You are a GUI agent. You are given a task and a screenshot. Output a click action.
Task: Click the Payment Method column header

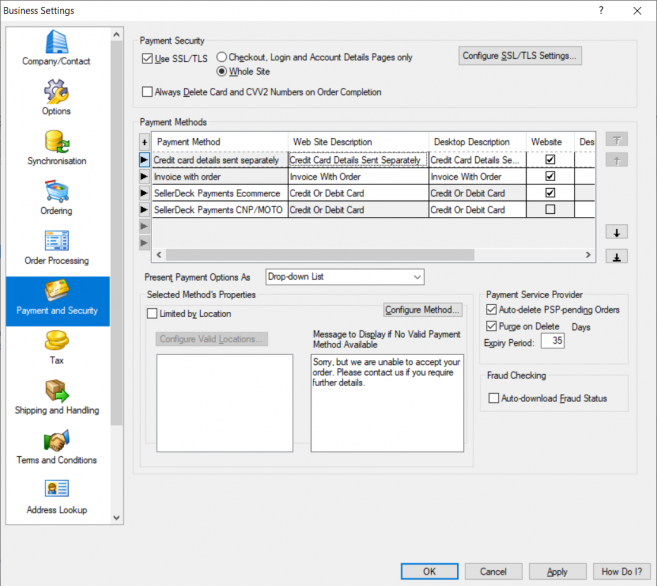coord(218,142)
